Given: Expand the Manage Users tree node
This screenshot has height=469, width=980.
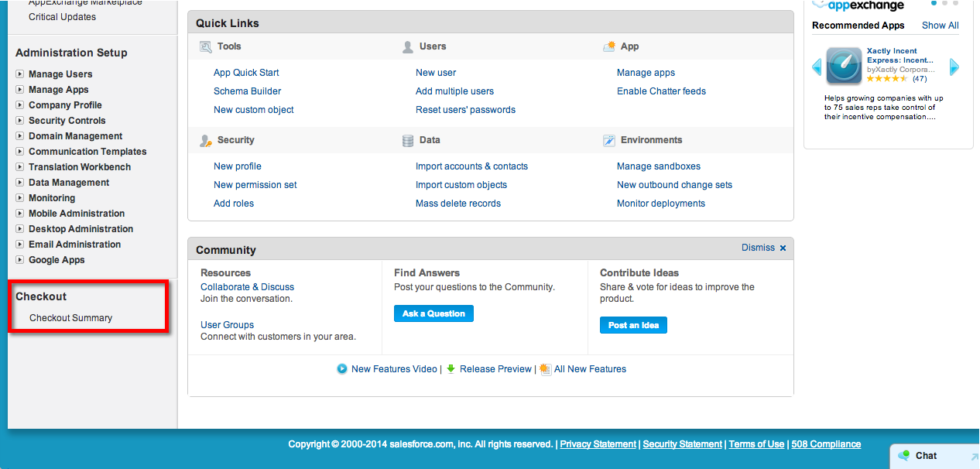Looking at the screenshot, I should (20, 74).
